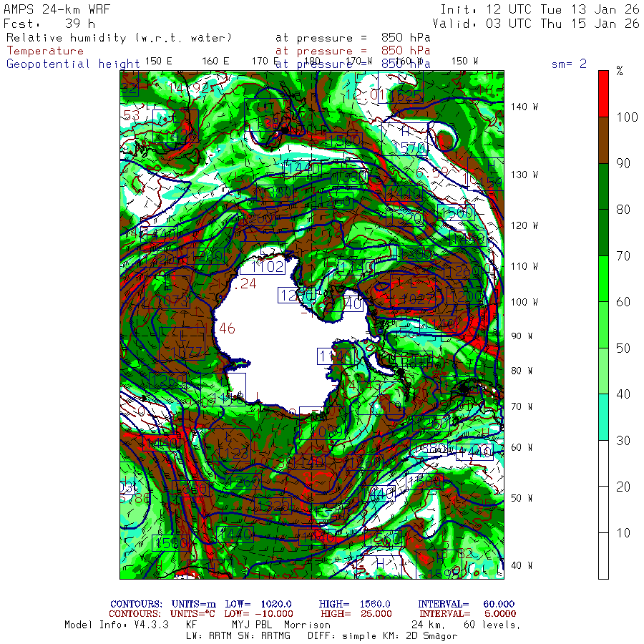Click the 'HIGH= 25.000' footer value

pos(356,614)
